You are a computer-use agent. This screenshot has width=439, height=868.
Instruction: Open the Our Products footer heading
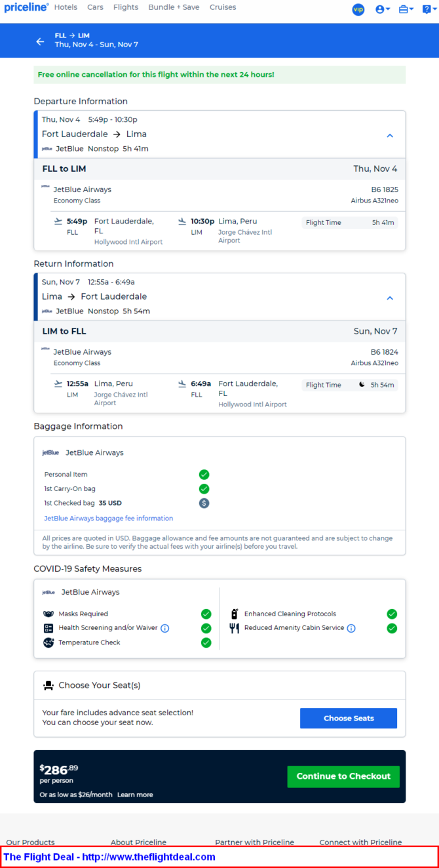(31, 842)
